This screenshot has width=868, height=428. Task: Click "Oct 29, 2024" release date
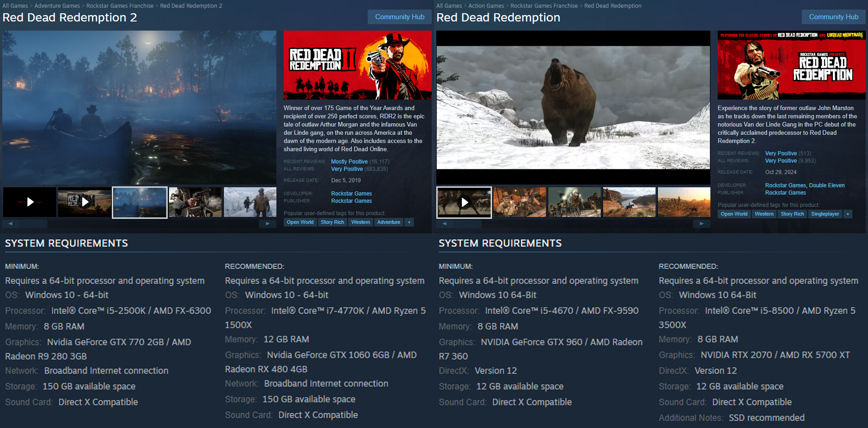click(x=781, y=172)
